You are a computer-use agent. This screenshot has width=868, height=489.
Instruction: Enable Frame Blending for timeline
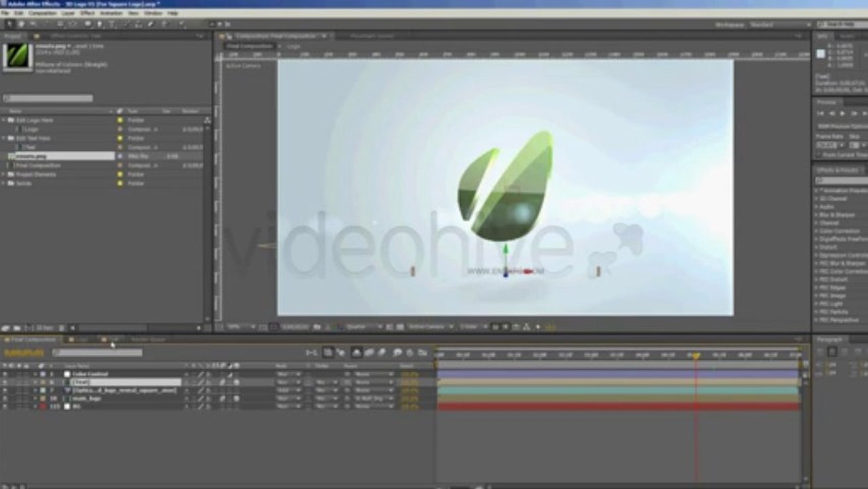(370, 352)
